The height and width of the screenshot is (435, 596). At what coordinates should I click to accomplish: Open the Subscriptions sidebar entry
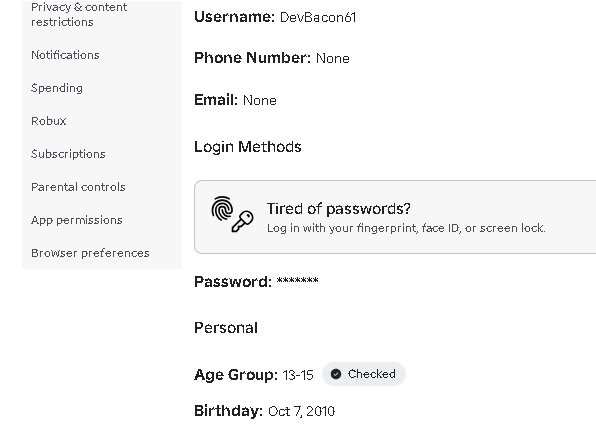coord(68,154)
